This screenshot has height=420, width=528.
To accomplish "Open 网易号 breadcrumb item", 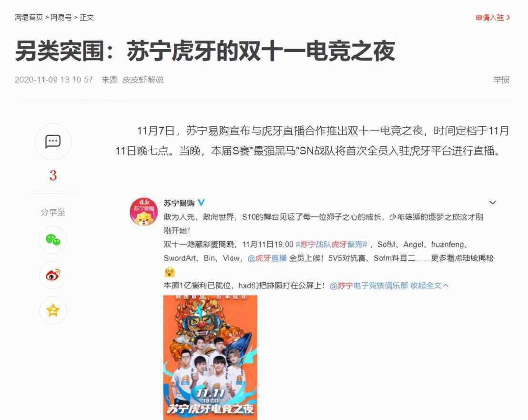I will [x=61, y=17].
